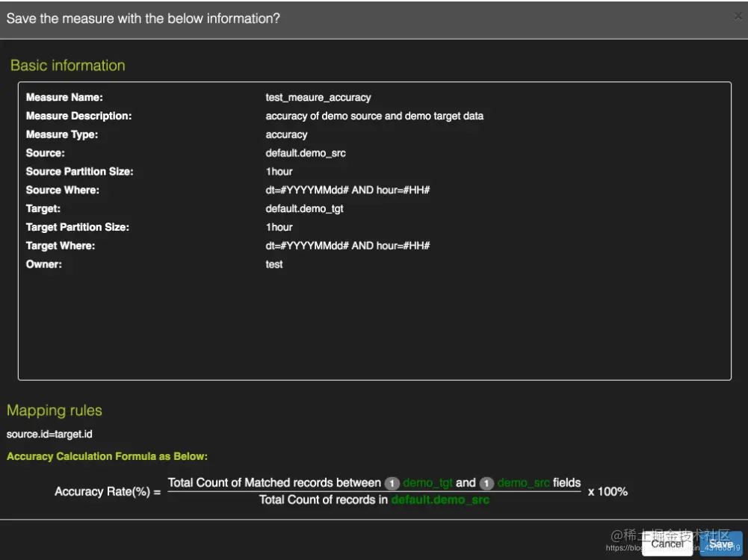748x560 pixels.
Task: Click the 'x 100%' text
Action: [x=608, y=492]
